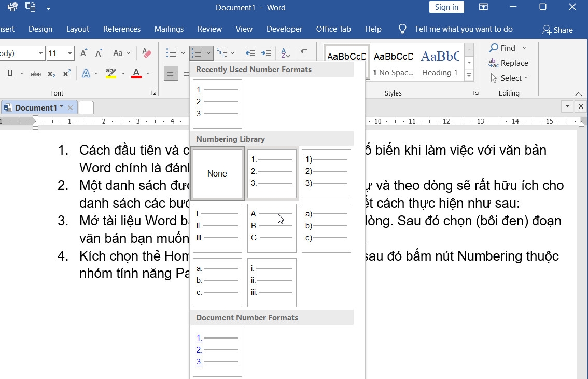Click Find in the Editing group
This screenshot has width=588, height=379.
tap(502, 48)
